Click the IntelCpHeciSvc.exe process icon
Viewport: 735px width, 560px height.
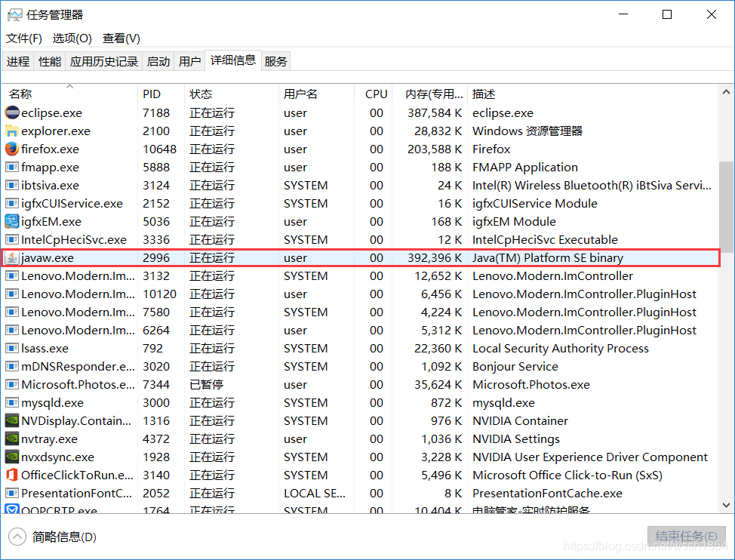pos(12,239)
